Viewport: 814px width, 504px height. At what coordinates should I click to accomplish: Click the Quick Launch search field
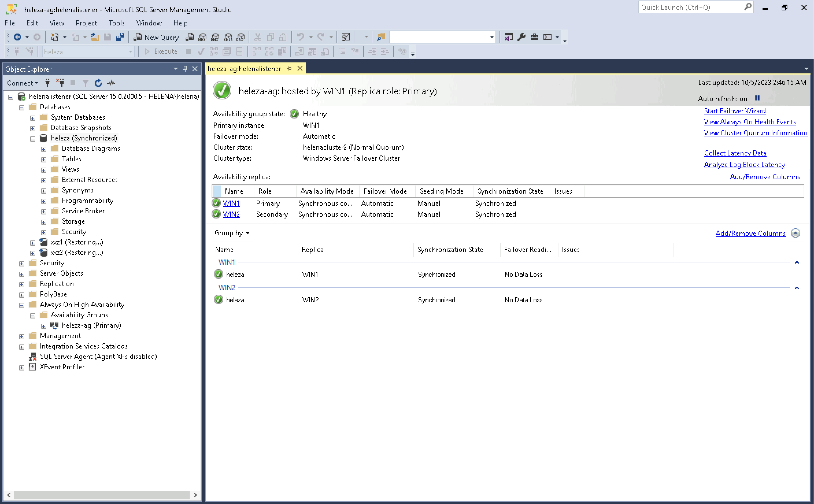tap(690, 7)
